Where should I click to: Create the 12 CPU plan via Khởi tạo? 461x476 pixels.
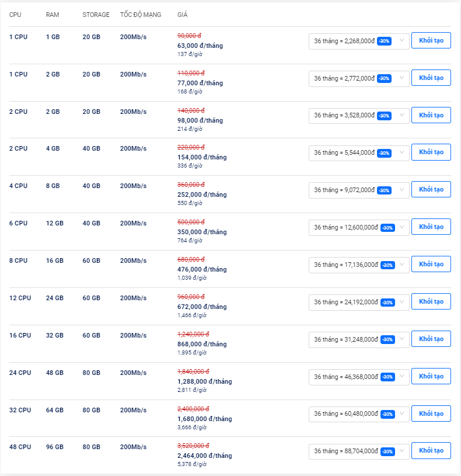[x=431, y=301]
